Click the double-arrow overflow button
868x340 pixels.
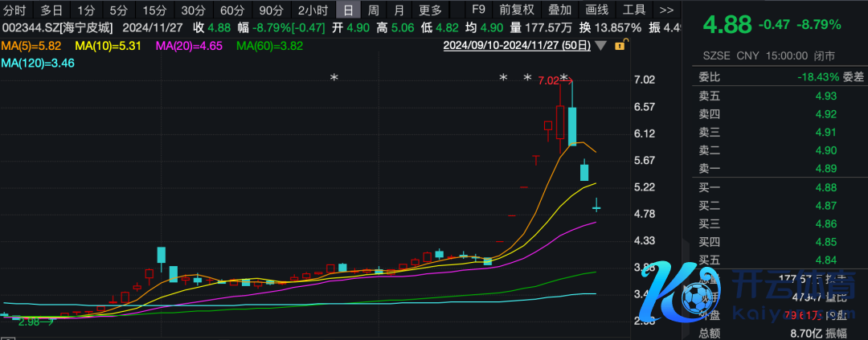pyautogui.click(x=666, y=10)
